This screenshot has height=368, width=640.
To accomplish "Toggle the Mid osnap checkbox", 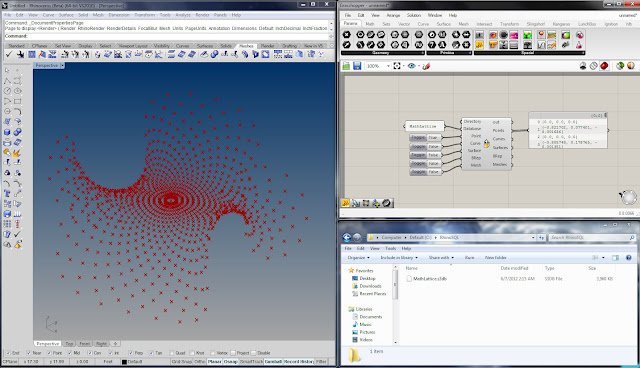I will click(69, 353).
